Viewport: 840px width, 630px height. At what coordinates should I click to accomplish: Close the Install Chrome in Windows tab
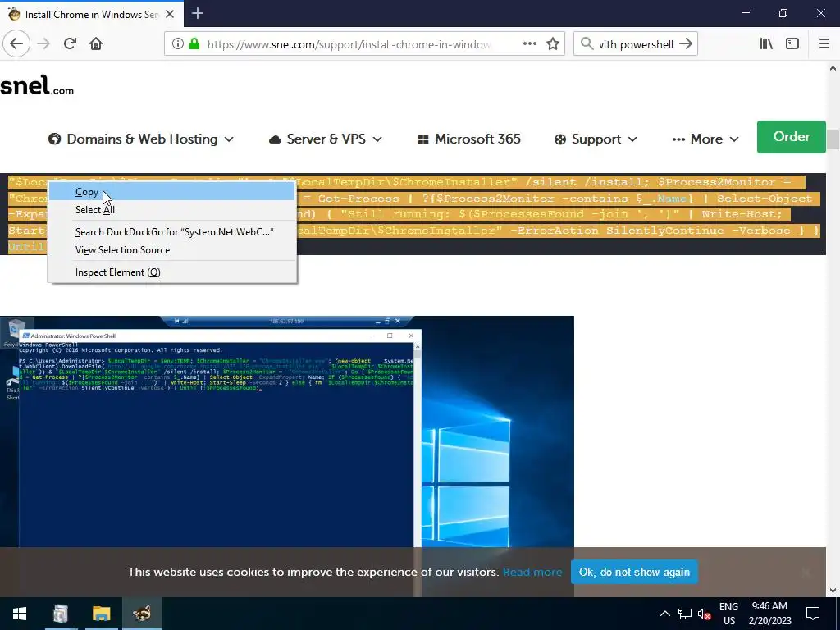pyautogui.click(x=170, y=14)
